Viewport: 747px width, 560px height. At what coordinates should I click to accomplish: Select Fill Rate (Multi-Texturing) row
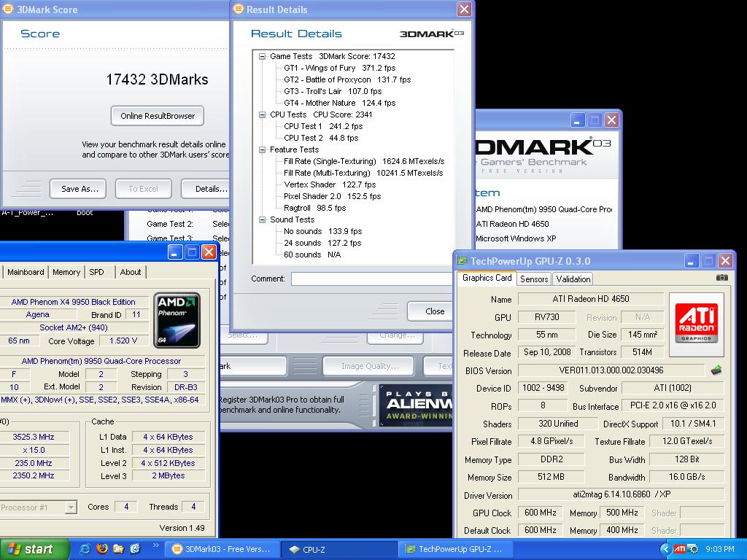[363, 173]
